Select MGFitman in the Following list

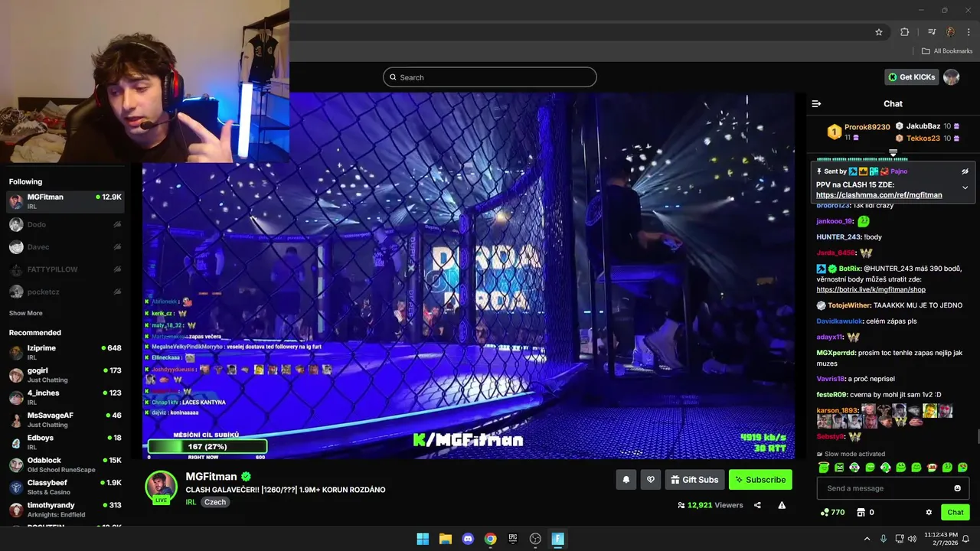click(65, 201)
